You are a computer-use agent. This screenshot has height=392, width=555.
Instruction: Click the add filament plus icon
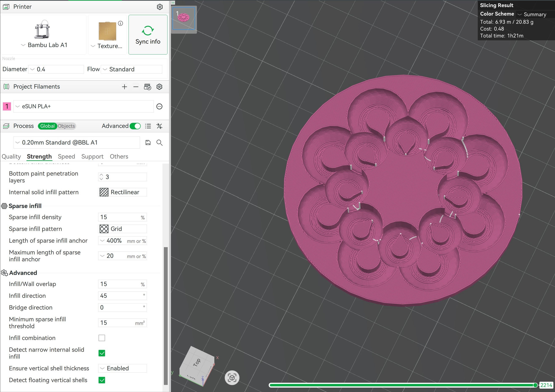[124, 87]
